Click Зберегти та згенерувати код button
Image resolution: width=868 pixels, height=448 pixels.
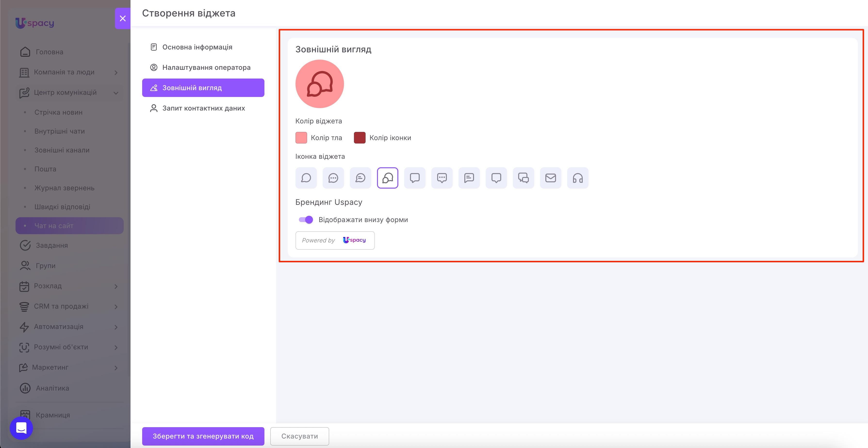click(203, 436)
